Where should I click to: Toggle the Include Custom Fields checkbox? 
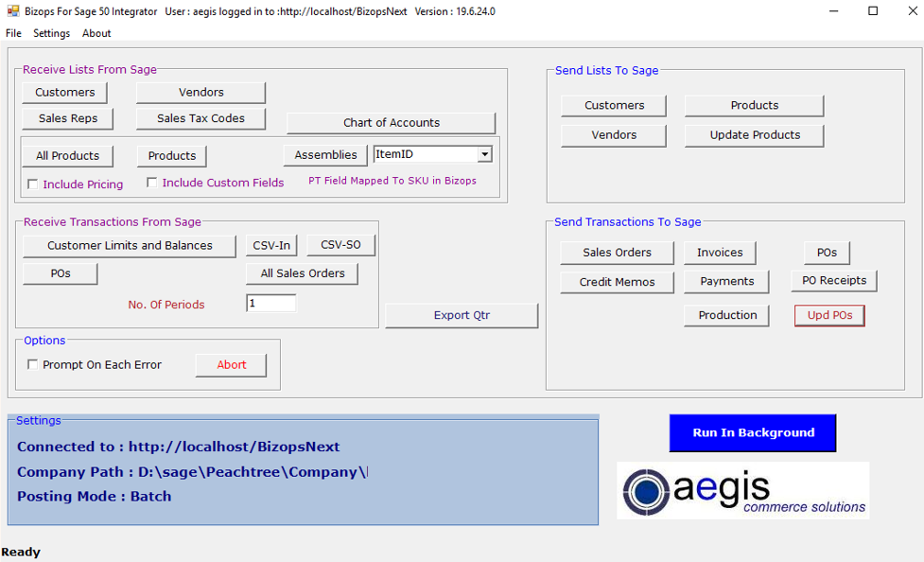point(152,183)
